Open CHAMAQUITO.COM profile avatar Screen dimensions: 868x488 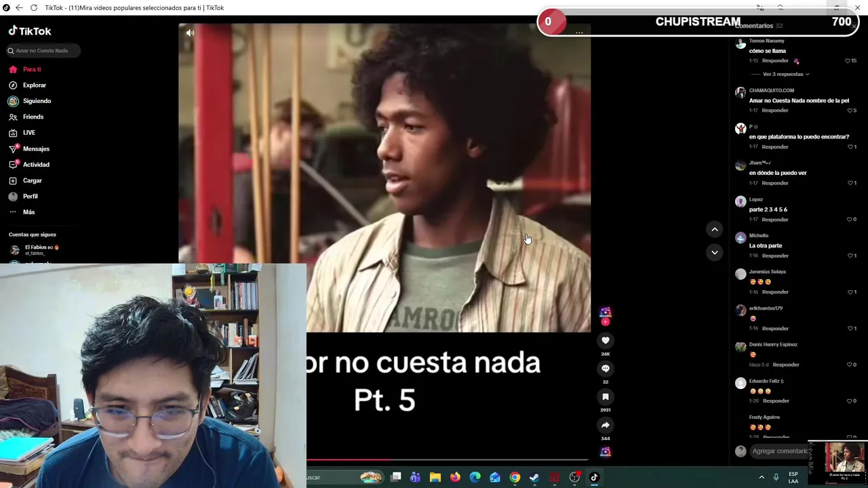(741, 92)
